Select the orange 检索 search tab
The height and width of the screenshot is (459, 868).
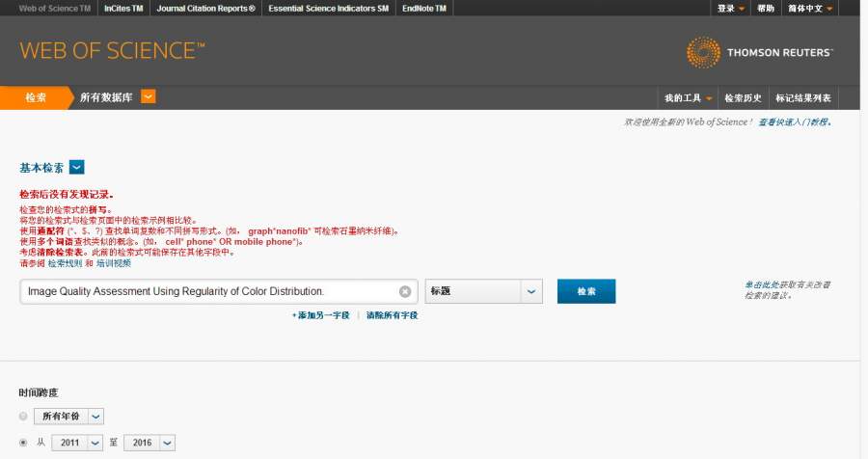coord(36,97)
